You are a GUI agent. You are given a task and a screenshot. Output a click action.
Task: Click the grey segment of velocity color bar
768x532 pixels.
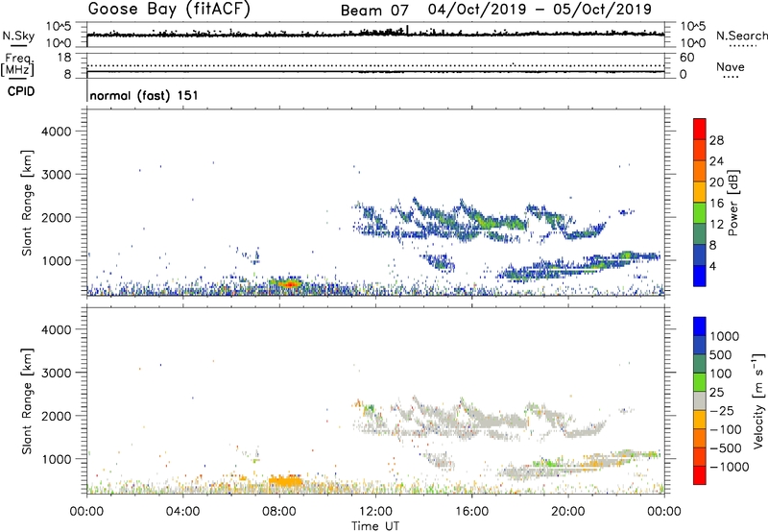point(700,400)
